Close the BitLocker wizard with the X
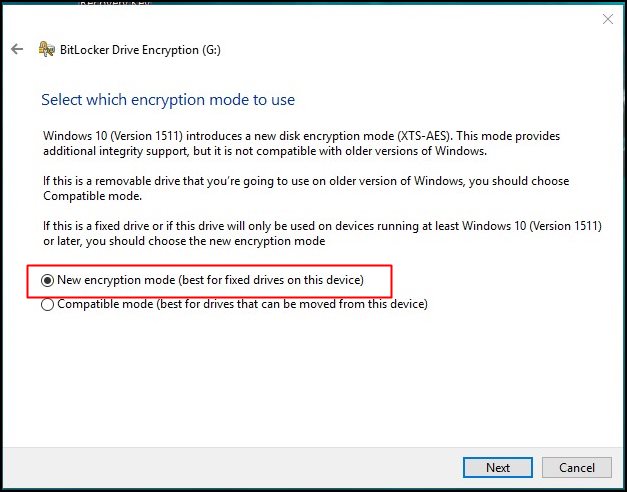This screenshot has width=627, height=492. pyautogui.click(x=608, y=19)
